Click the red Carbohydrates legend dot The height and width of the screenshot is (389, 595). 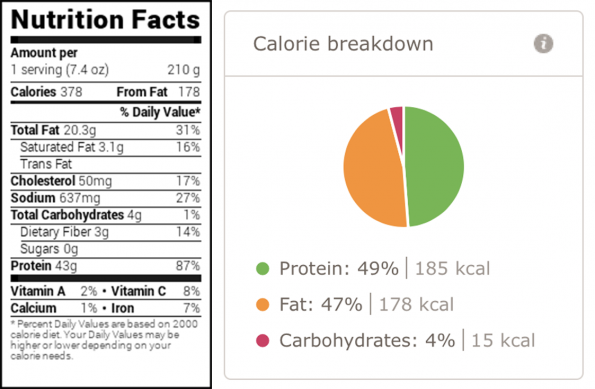tap(263, 340)
